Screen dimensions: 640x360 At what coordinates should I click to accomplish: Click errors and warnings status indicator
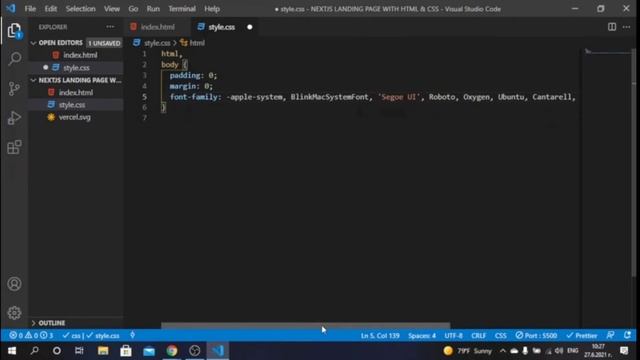pyautogui.click(x=31, y=336)
